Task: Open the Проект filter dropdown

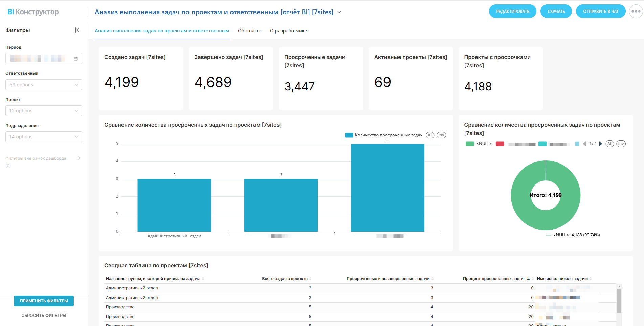Action: click(x=44, y=111)
